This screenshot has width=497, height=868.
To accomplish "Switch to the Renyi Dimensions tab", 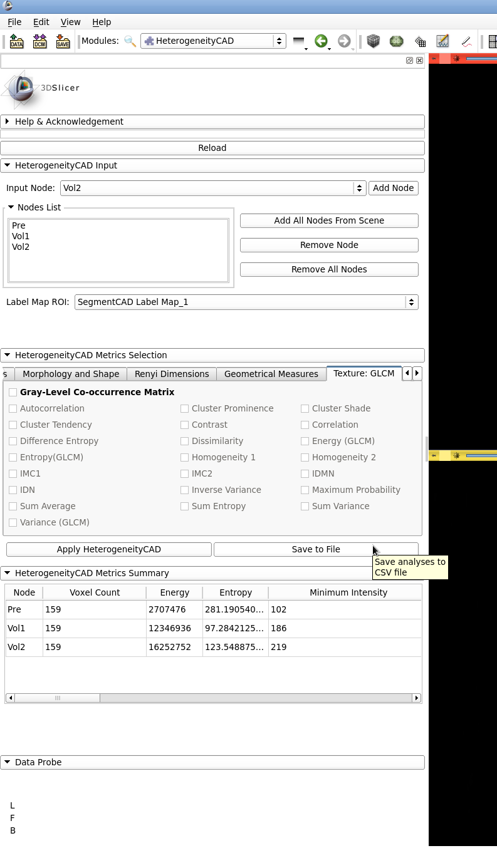I will [x=171, y=374].
